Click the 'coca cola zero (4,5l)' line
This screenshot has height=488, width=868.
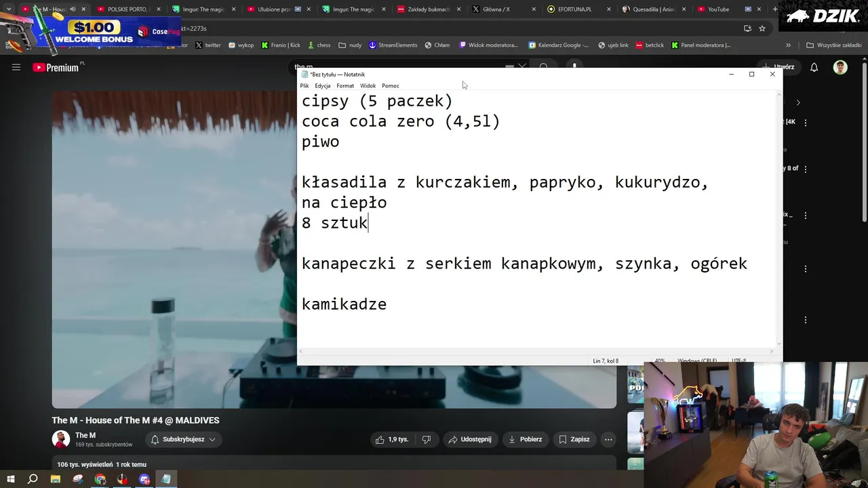click(x=401, y=121)
